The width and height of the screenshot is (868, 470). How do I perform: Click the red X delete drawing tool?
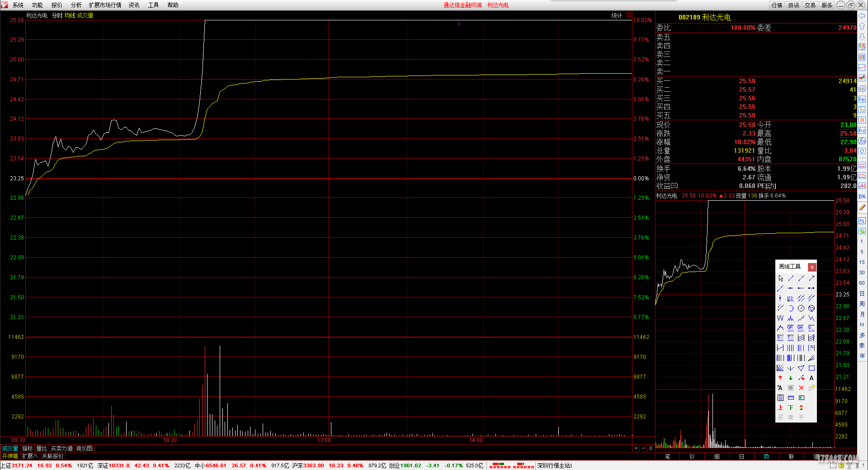pyautogui.click(x=801, y=388)
